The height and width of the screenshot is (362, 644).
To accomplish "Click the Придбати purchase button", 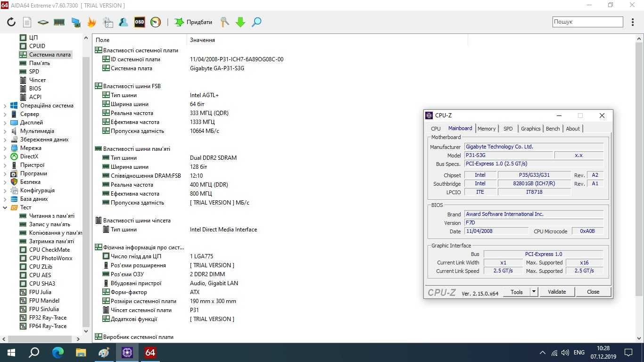I will (x=193, y=22).
